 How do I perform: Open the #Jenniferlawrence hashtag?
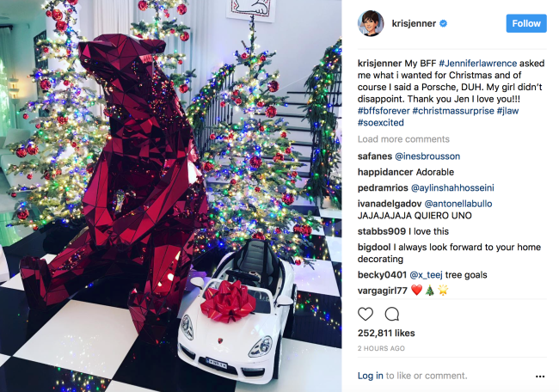[477, 64]
